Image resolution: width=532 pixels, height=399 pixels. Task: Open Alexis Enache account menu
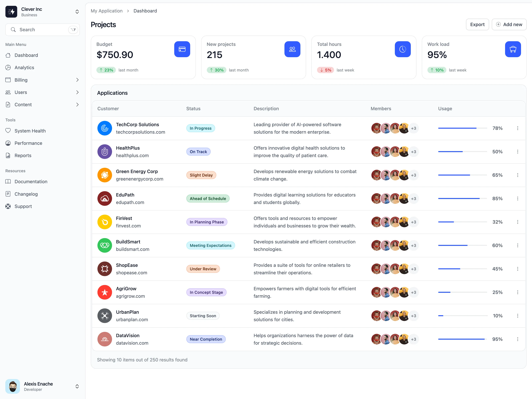pos(77,386)
